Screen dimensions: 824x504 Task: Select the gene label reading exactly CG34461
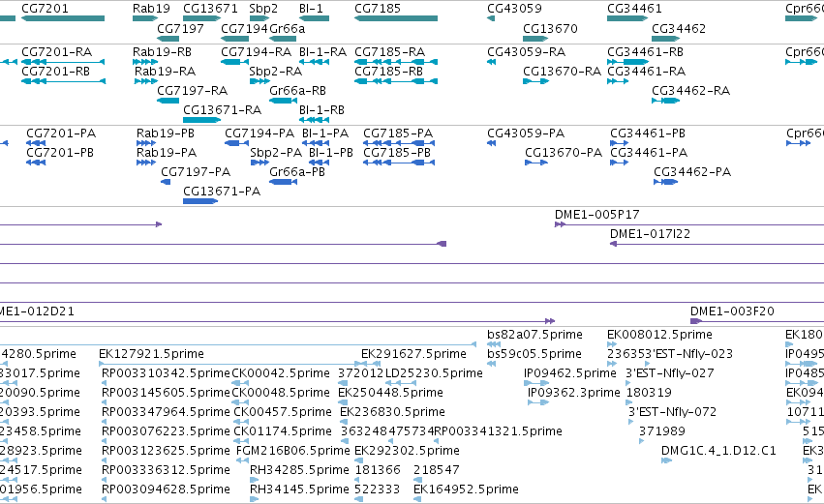point(634,9)
